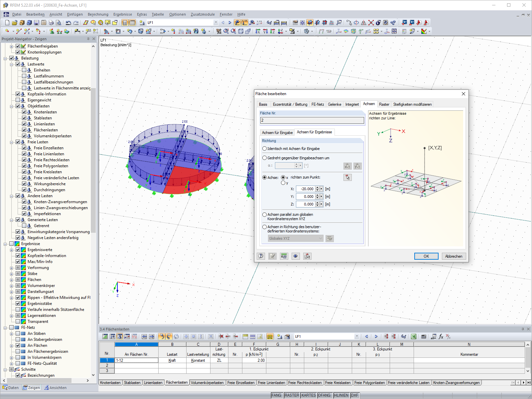Switch to the Raster tab
This screenshot has height=399, width=532.
click(384, 104)
